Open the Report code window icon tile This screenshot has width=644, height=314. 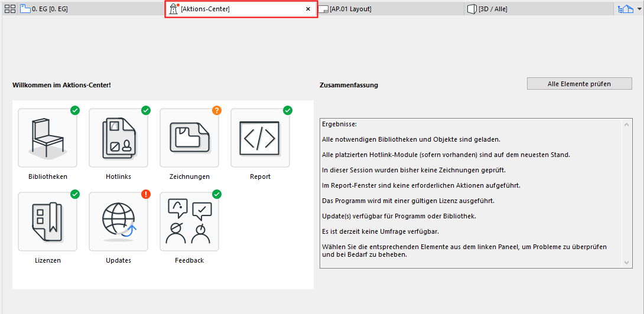click(260, 138)
